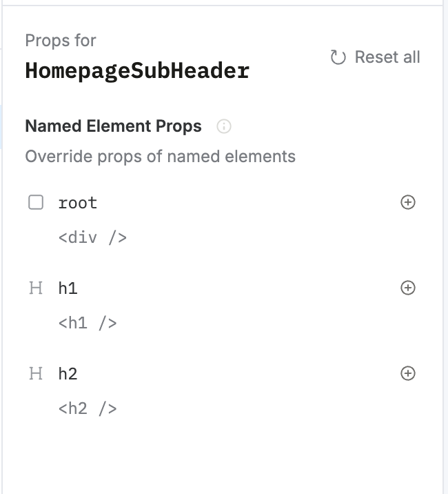Click the H heading icon beside h1
Screen dimensions: 448x494
(x=36, y=288)
